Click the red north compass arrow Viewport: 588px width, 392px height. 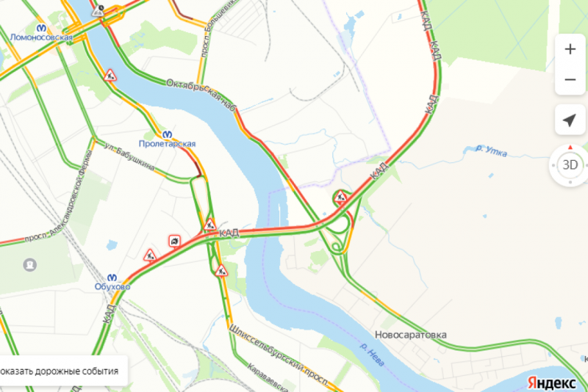point(570,148)
